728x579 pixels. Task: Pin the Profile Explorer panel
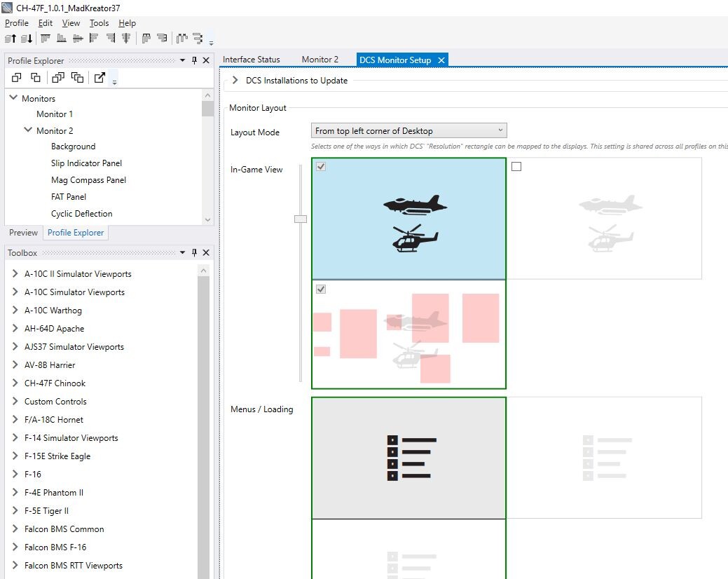point(194,60)
